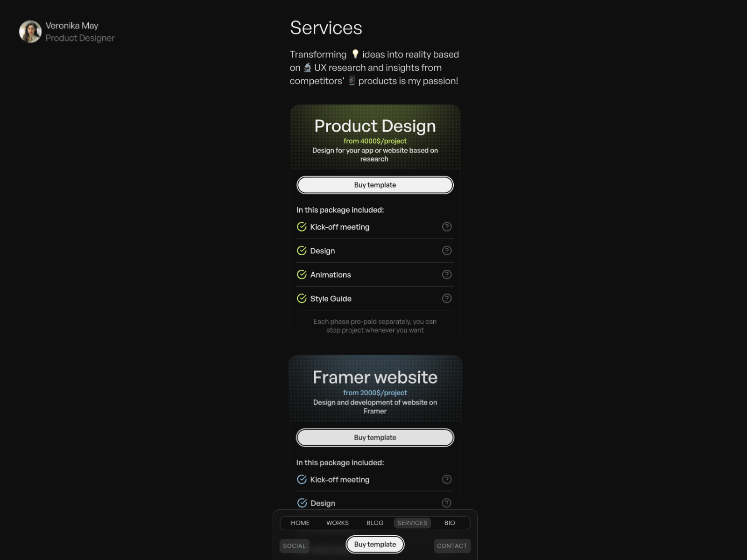Click the Product Design row's Design help icon

(447, 251)
